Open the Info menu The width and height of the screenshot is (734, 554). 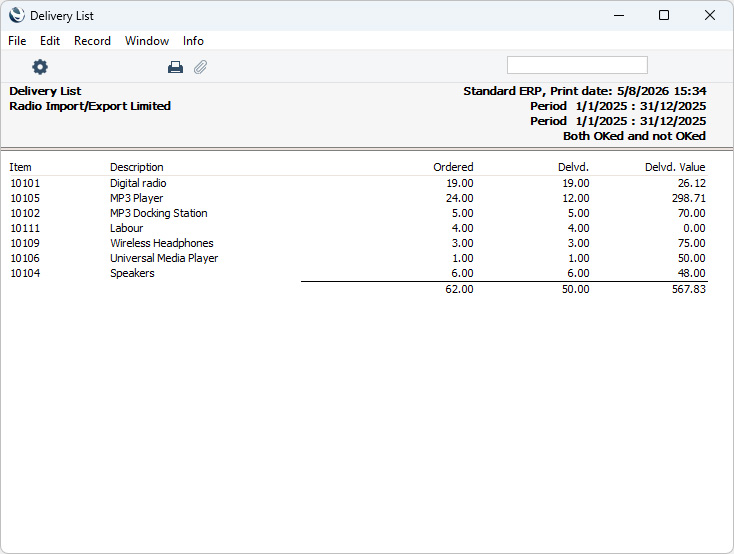[193, 41]
